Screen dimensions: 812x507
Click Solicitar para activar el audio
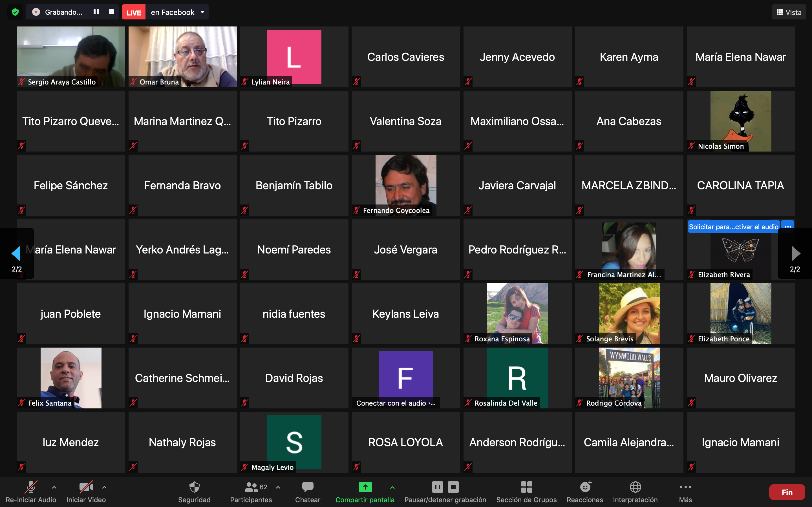tap(733, 227)
